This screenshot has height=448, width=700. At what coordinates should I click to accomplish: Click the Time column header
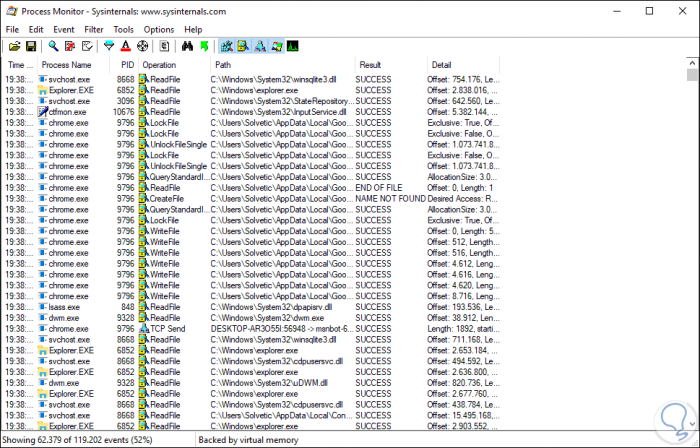click(x=20, y=65)
